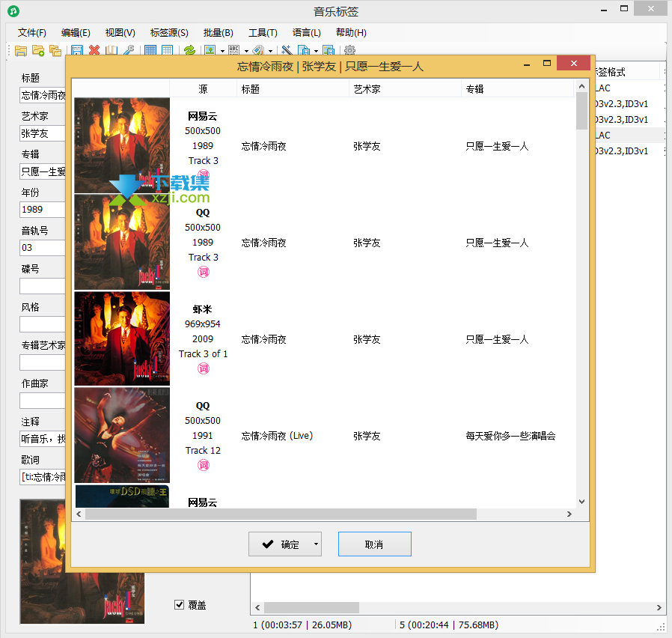Click the tag label icon in toolbar
The height and width of the screenshot is (638, 672).
click(x=258, y=51)
